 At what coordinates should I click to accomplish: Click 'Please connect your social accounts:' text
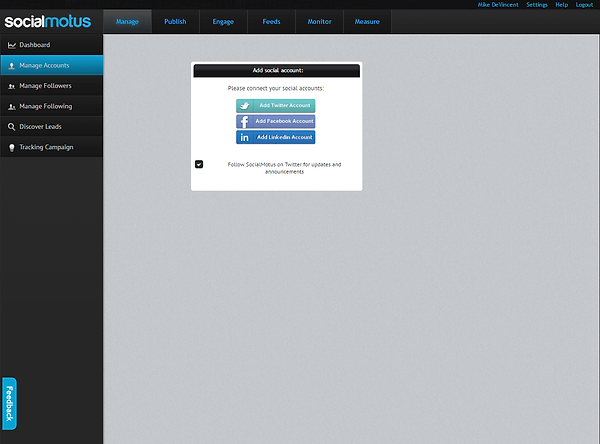point(276,88)
